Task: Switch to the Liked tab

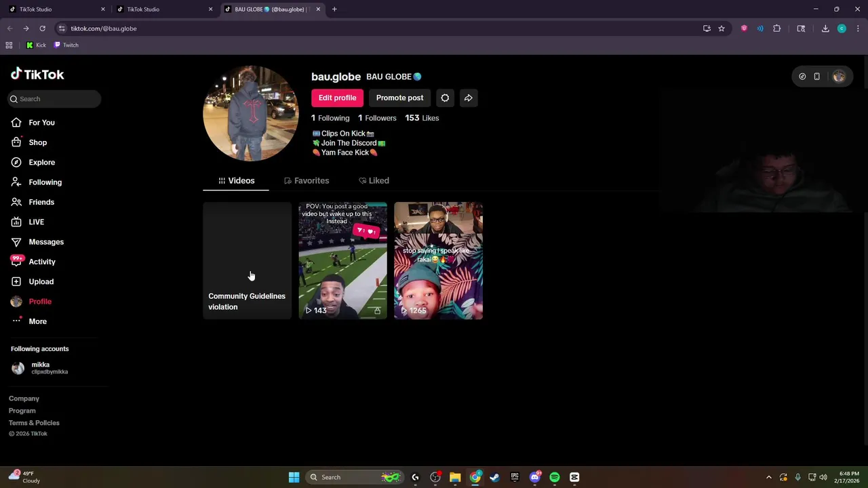Action: pos(374,181)
